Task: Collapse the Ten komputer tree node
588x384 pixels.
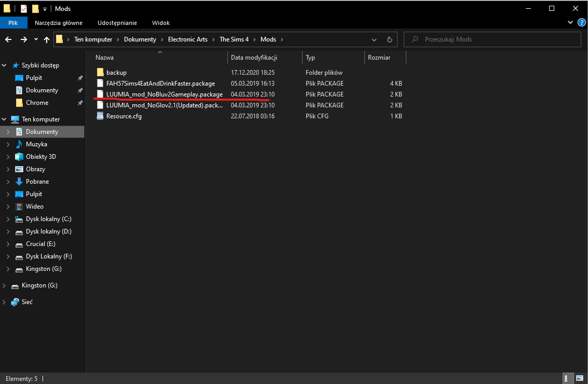Action: pyautogui.click(x=4, y=119)
